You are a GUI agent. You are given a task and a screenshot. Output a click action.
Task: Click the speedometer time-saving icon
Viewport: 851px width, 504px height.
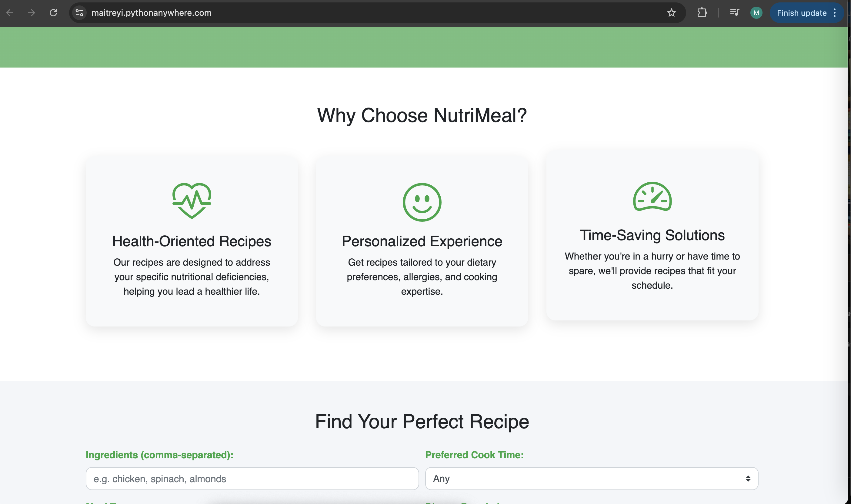point(652,197)
